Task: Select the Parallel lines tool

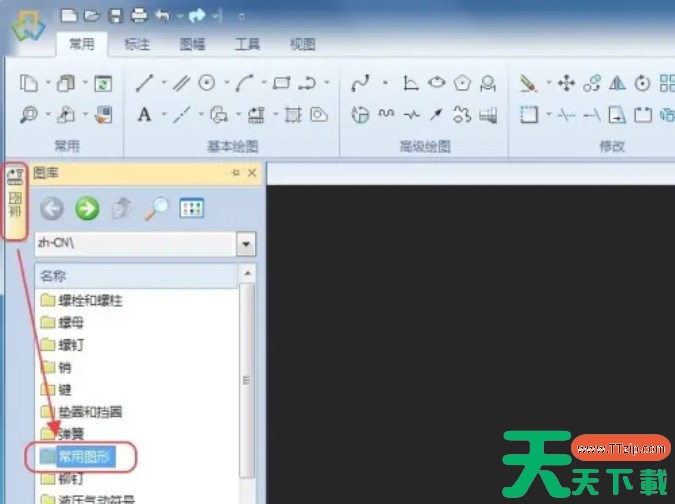Action: pyautogui.click(x=182, y=83)
